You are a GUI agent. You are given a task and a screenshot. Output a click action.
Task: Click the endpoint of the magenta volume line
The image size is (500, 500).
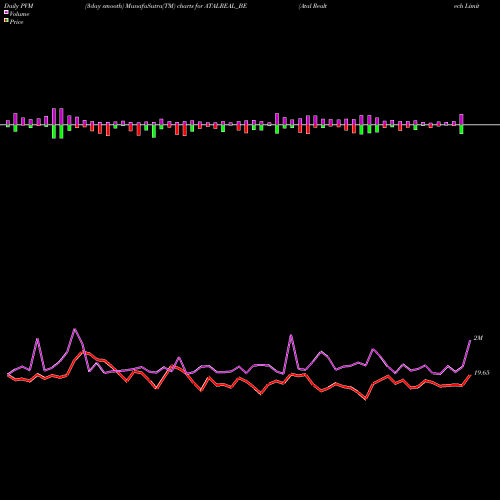pyautogui.click(x=470, y=340)
